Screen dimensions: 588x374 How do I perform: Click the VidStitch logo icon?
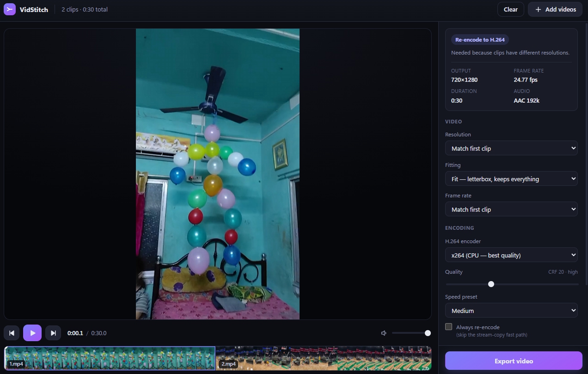pos(10,9)
